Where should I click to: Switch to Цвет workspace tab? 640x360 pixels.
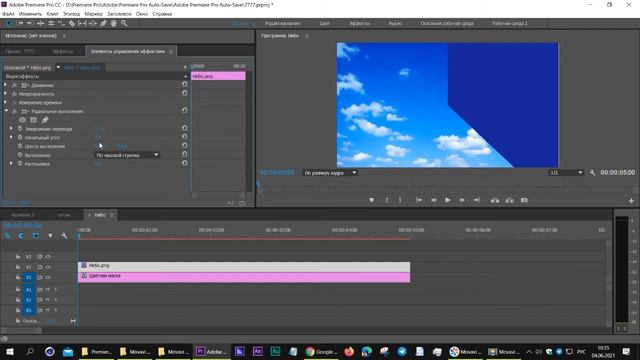tap(324, 24)
